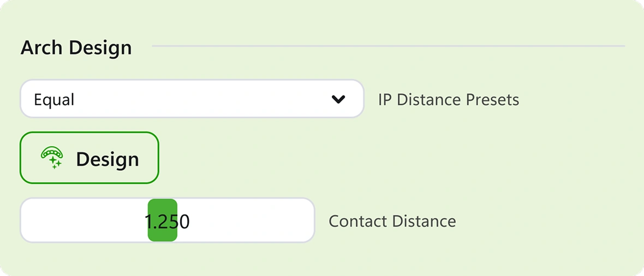Click the Contact Distance value field
Image resolution: width=644 pixels, height=276 pixels.
pos(167,220)
